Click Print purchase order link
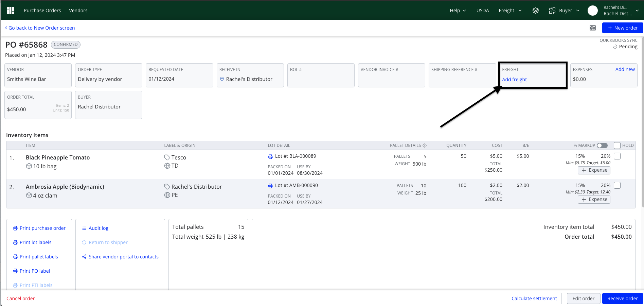 click(42, 228)
